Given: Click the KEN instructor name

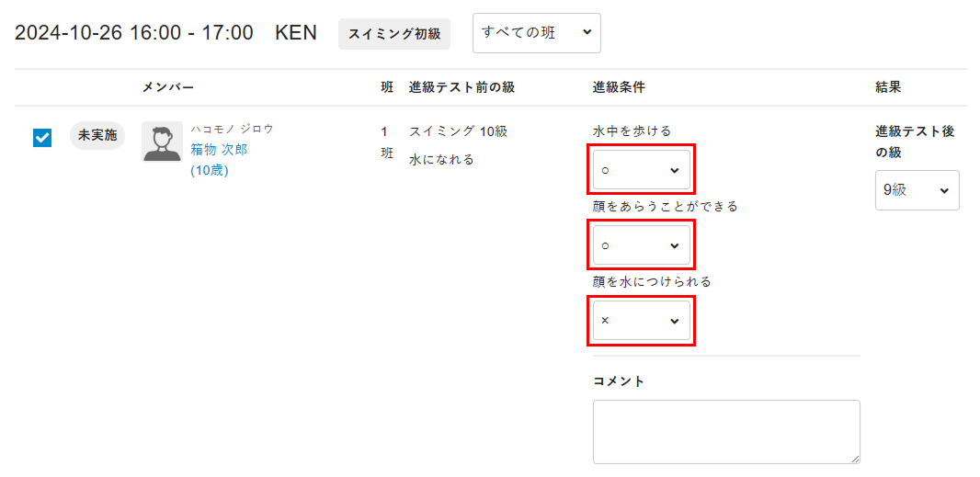Looking at the screenshot, I should coord(296,33).
